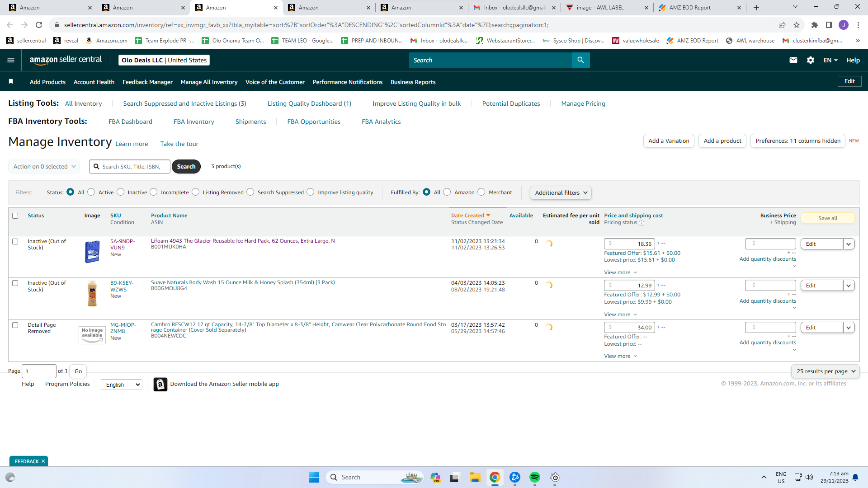Click the Search SKU, Title, ISBN field
This screenshot has width=868, height=488.
click(x=130, y=166)
